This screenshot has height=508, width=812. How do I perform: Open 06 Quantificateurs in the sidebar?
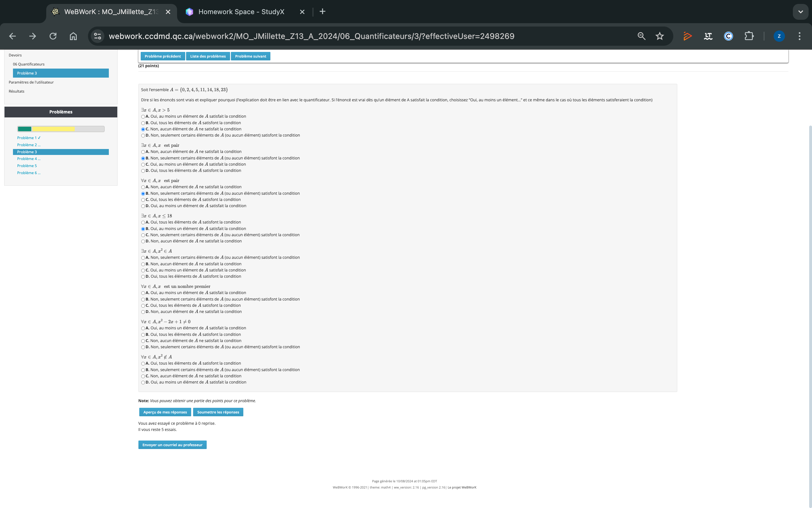[x=28, y=64]
